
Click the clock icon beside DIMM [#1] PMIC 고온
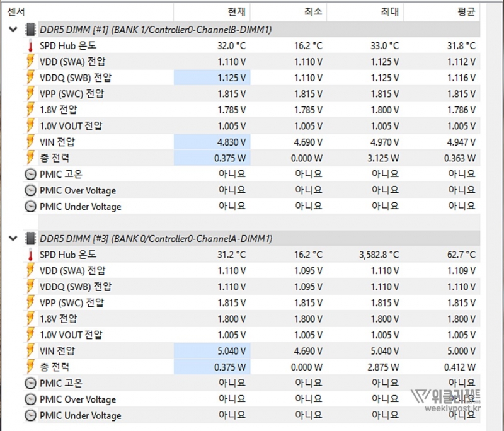pos(30,175)
